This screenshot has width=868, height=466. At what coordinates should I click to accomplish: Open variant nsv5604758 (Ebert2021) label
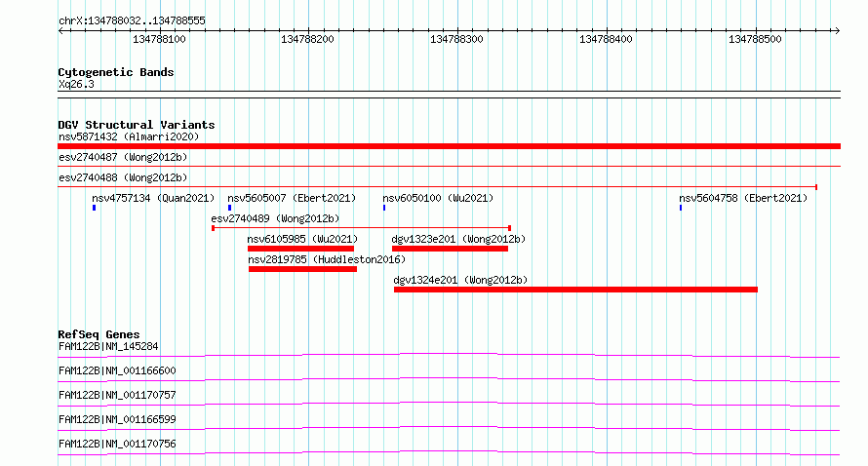point(743,198)
